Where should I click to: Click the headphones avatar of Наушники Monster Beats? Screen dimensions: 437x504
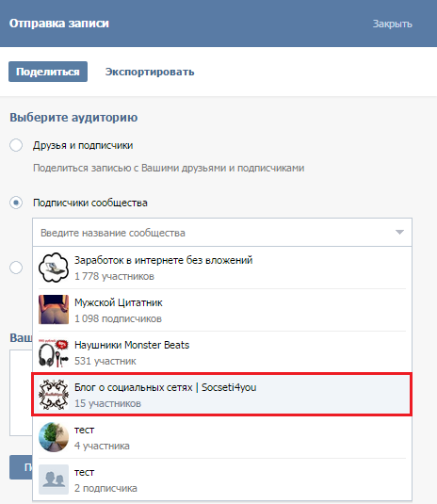[54, 352]
